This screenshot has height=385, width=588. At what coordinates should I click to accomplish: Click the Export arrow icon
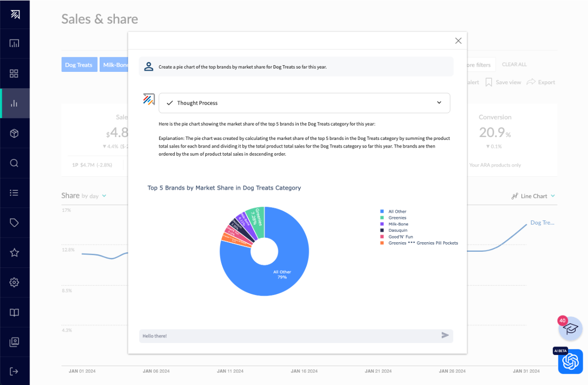(x=531, y=82)
